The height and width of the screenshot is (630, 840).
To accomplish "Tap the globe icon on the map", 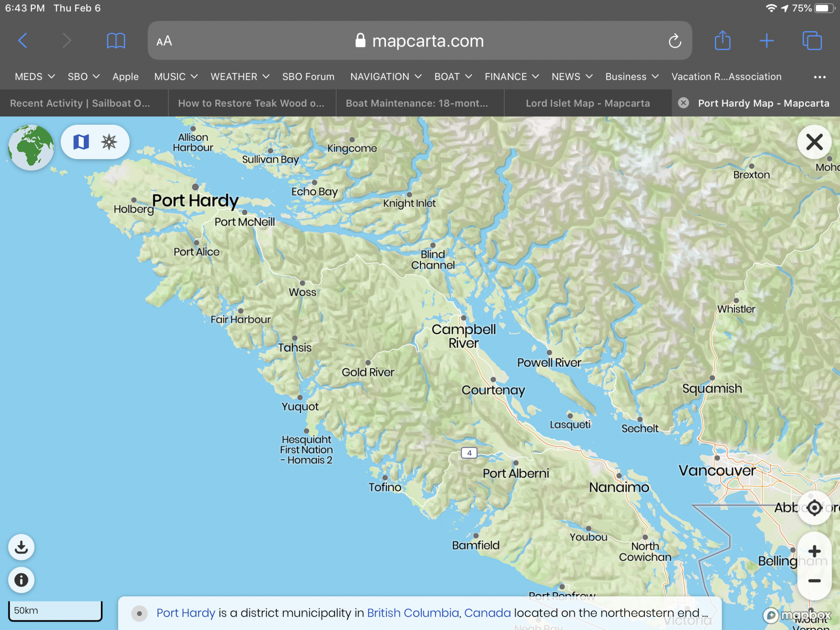I will [x=31, y=147].
